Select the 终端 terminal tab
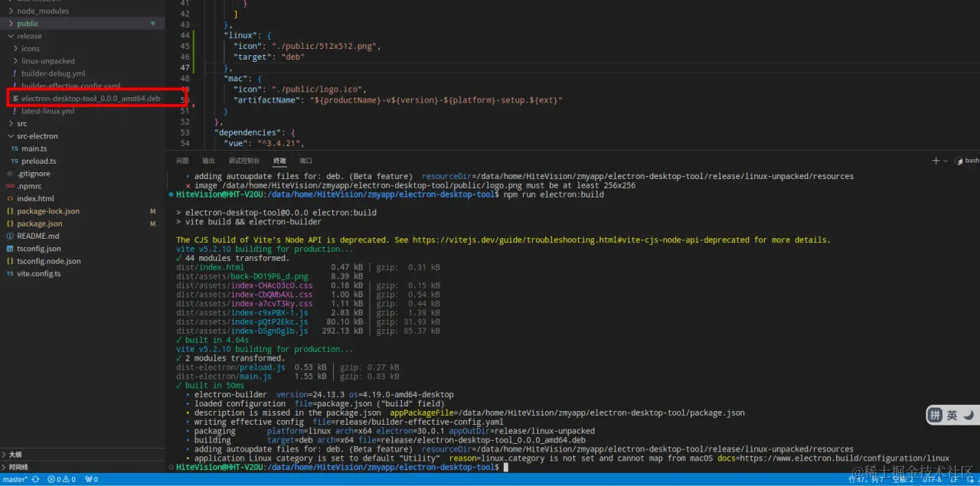The image size is (980, 486). [x=279, y=161]
